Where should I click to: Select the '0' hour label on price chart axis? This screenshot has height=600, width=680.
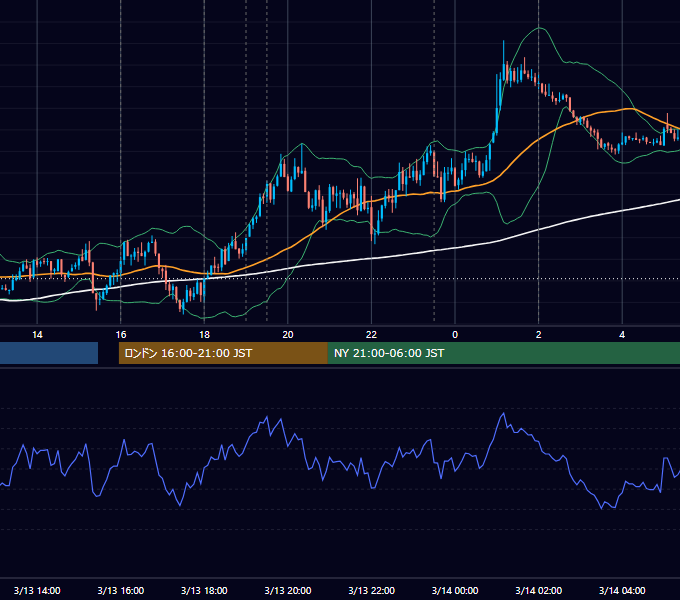tap(455, 335)
